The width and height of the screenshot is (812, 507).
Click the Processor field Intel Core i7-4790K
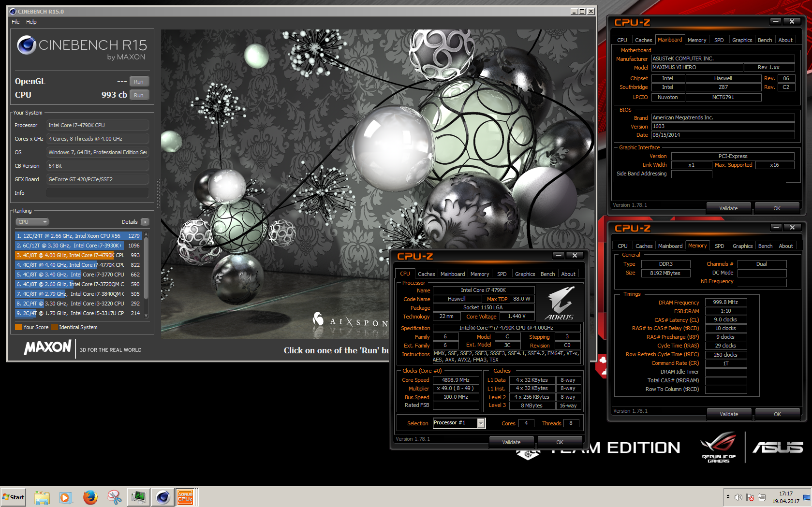tap(98, 125)
